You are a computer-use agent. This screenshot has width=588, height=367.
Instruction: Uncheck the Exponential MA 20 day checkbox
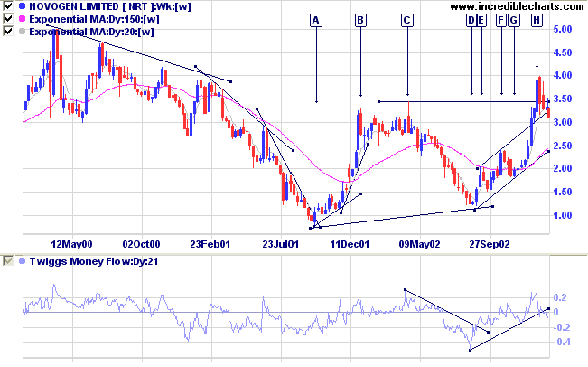(7, 31)
